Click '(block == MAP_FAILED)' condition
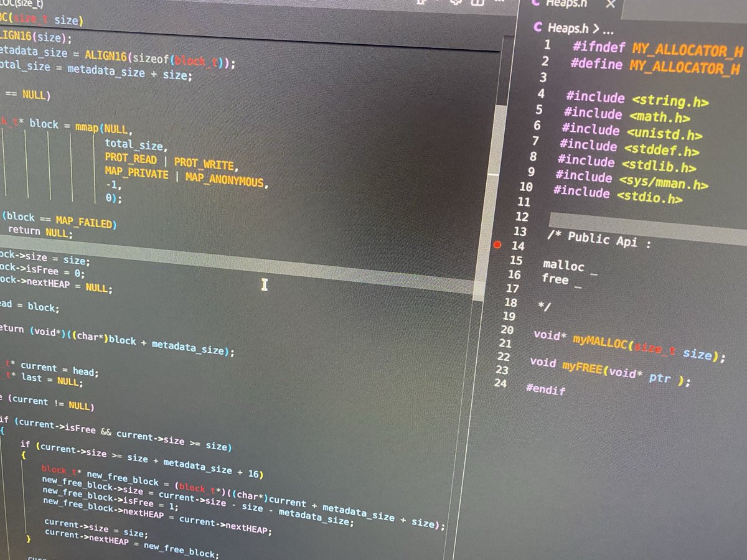The image size is (747, 560). 59,220
